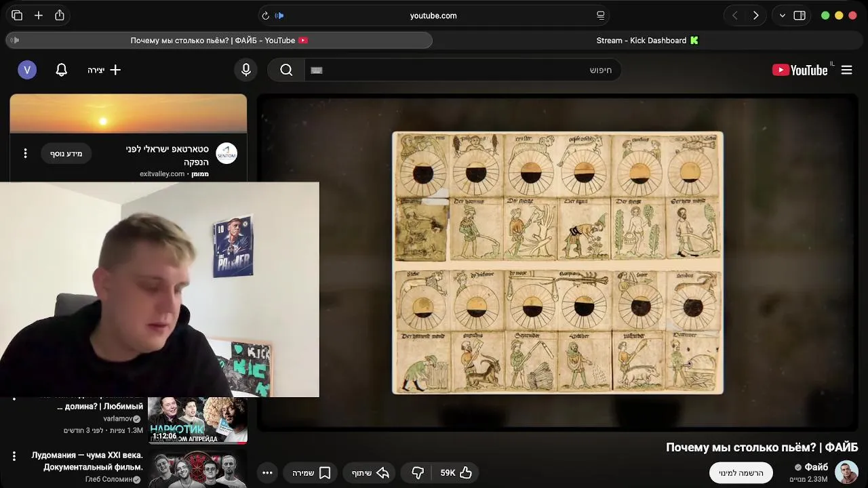Image resolution: width=868 pixels, height=488 pixels.
Task: Like the video with 59K likes
Action: pos(456,473)
